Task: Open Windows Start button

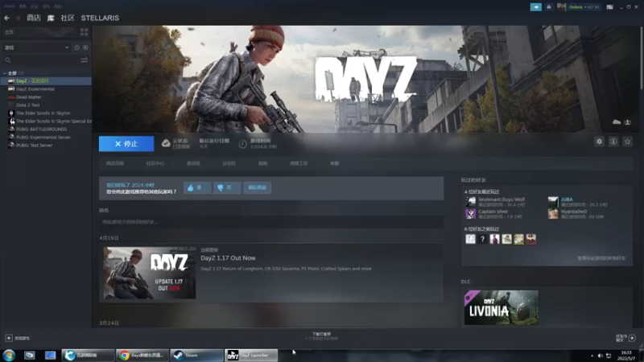Action: tap(9, 355)
